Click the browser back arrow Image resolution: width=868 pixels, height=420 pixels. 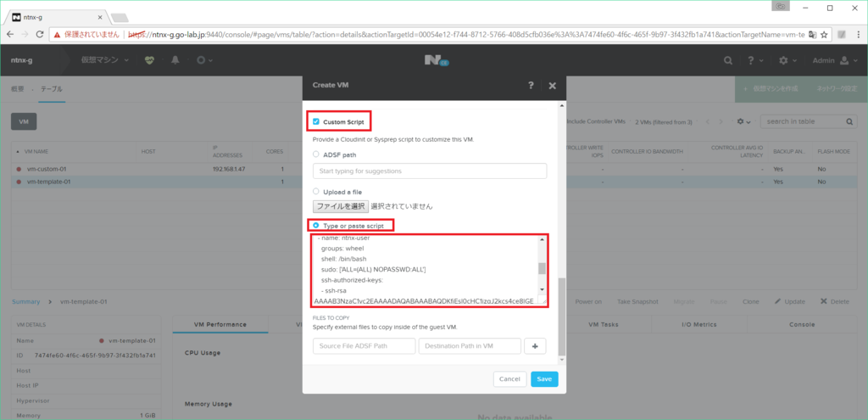(x=11, y=34)
